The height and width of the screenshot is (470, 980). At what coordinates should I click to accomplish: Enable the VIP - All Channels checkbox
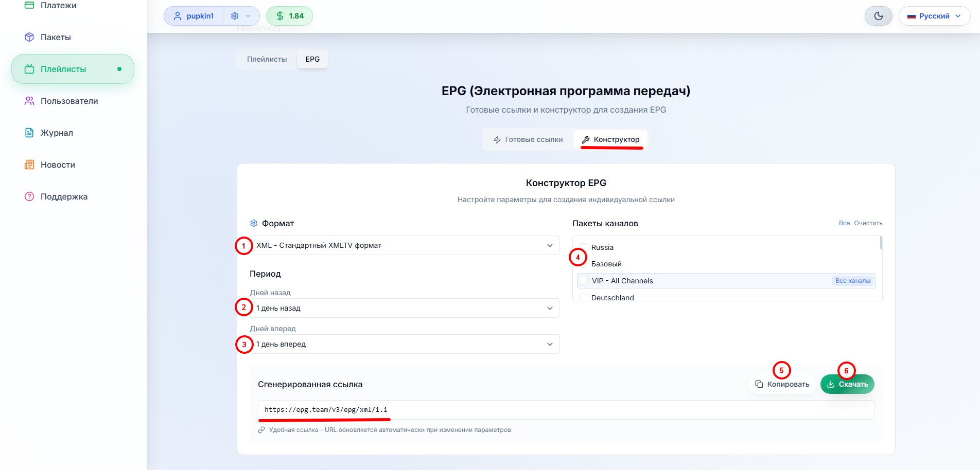click(583, 281)
